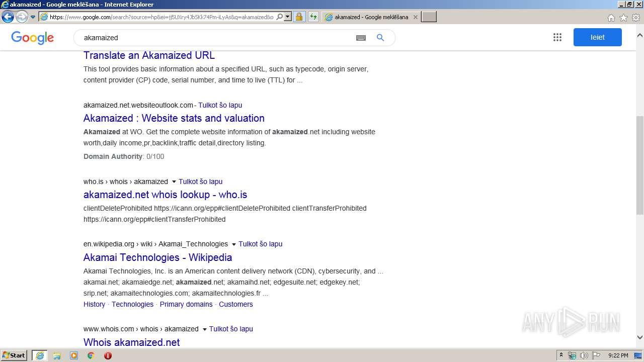Open the Primary domains sitelink

click(x=186, y=304)
